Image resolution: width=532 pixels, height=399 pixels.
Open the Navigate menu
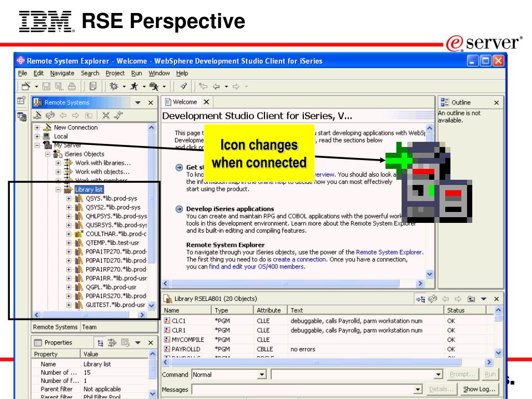62,73
